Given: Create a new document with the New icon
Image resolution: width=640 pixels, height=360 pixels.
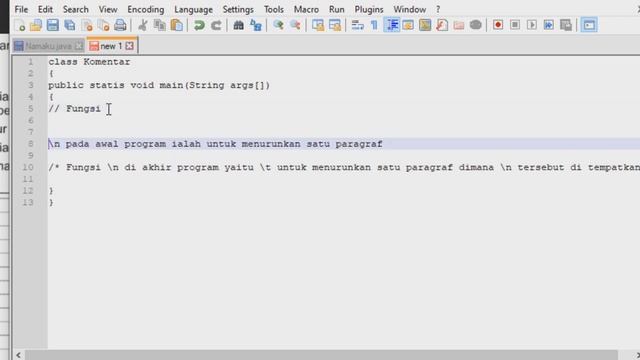Looking at the screenshot, I should (x=19, y=25).
